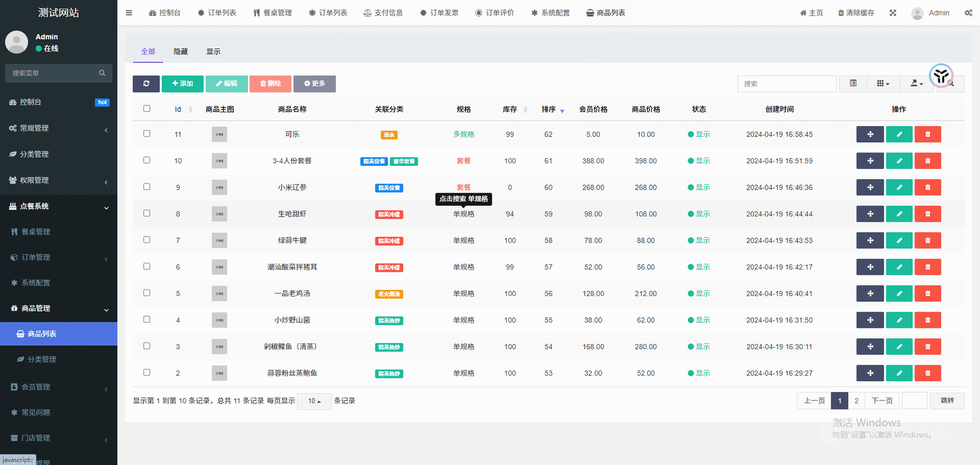Open 支付信息 in top navigation

tap(383, 13)
